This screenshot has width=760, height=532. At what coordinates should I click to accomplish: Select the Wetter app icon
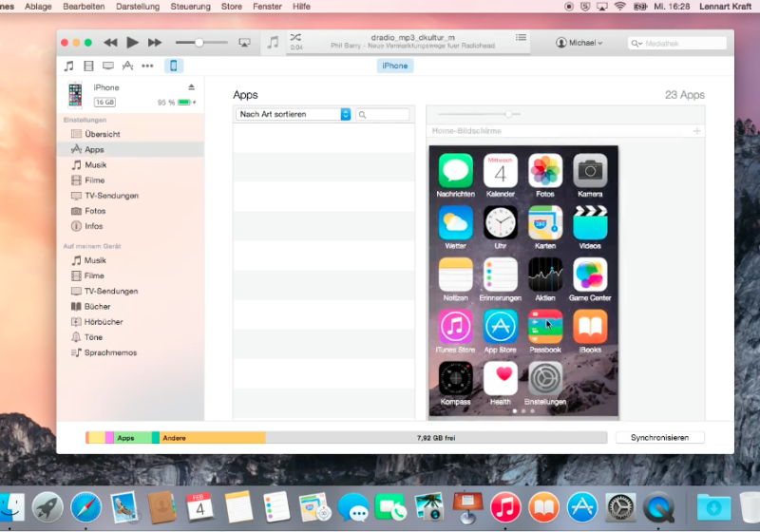tap(456, 223)
